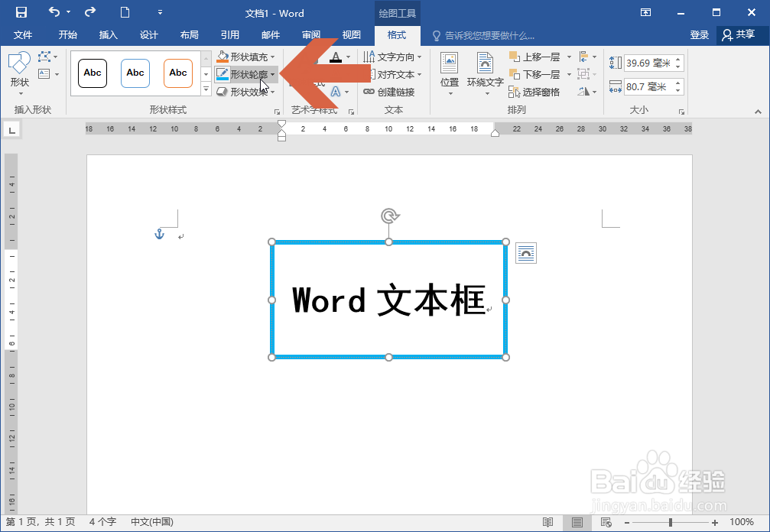Click the zoom slider handle
770x532 pixels.
[x=671, y=523]
